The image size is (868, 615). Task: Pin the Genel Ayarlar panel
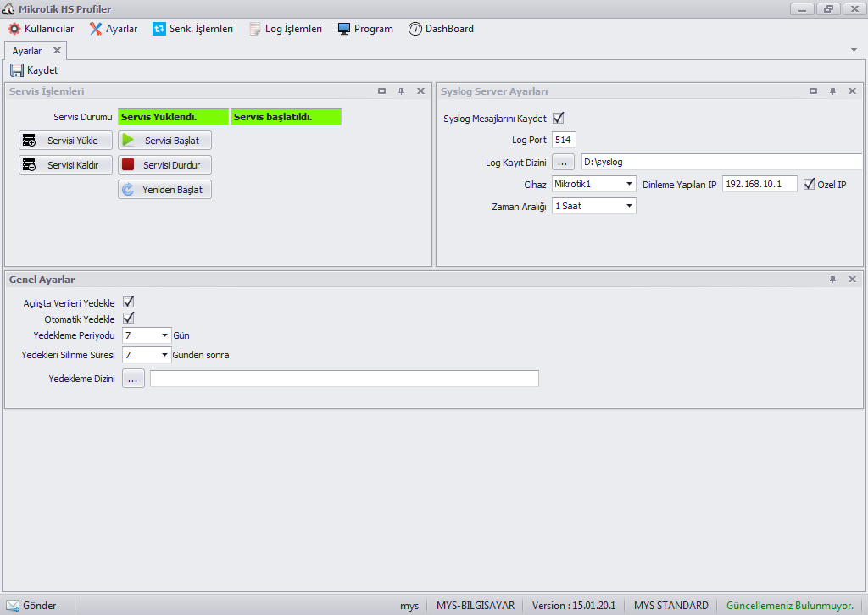tap(832, 280)
